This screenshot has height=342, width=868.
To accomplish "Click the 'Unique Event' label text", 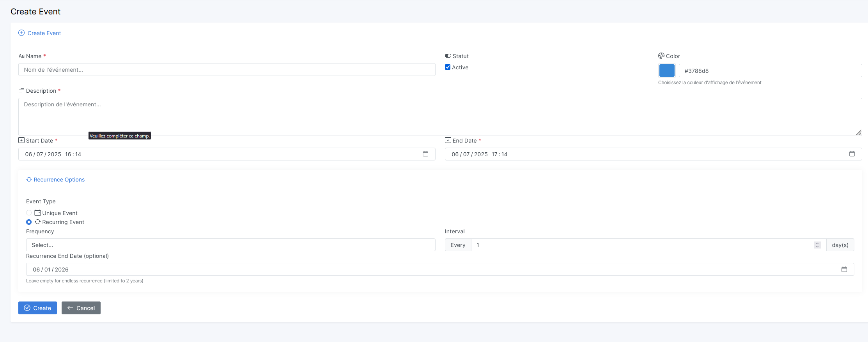I will [x=60, y=213].
